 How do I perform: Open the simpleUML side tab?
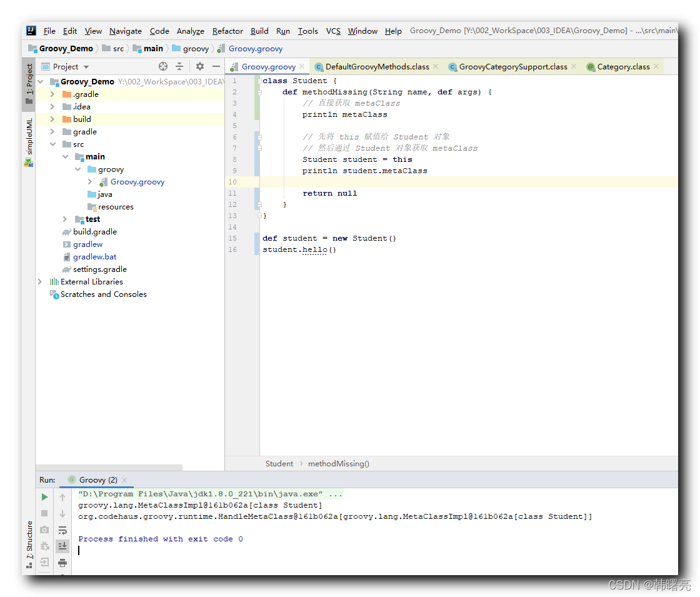click(x=29, y=141)
